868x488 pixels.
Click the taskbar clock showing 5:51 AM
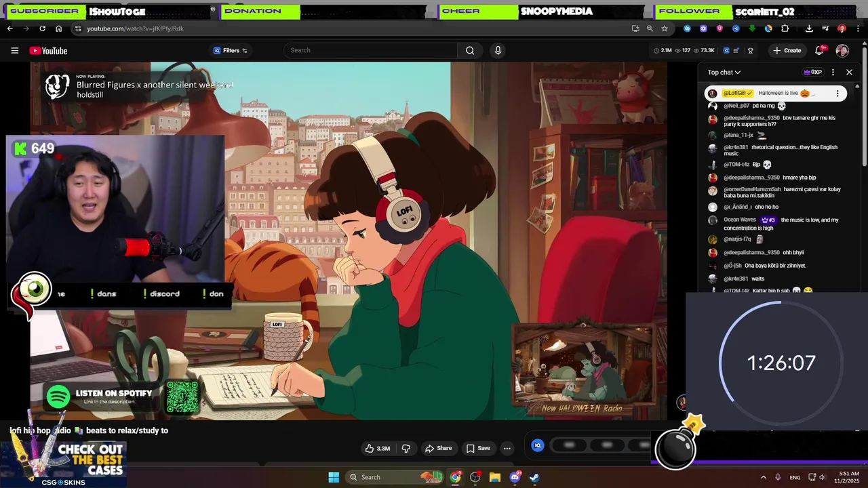tap(849, 477)
